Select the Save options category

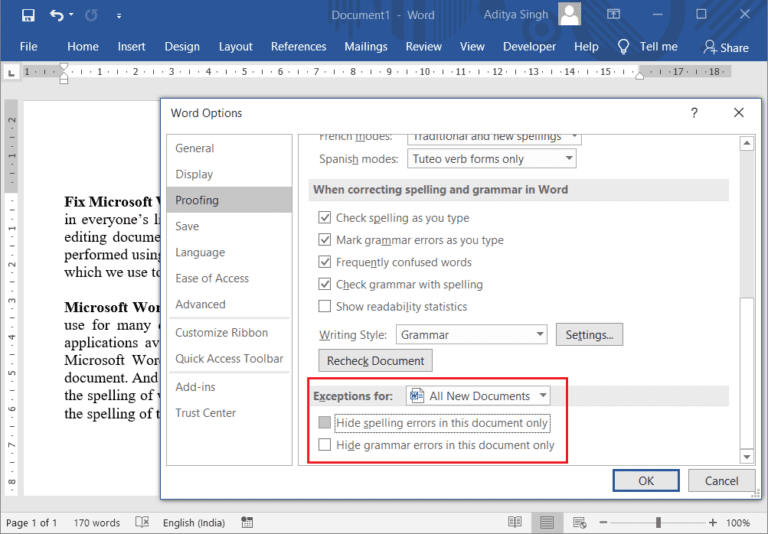229,226
